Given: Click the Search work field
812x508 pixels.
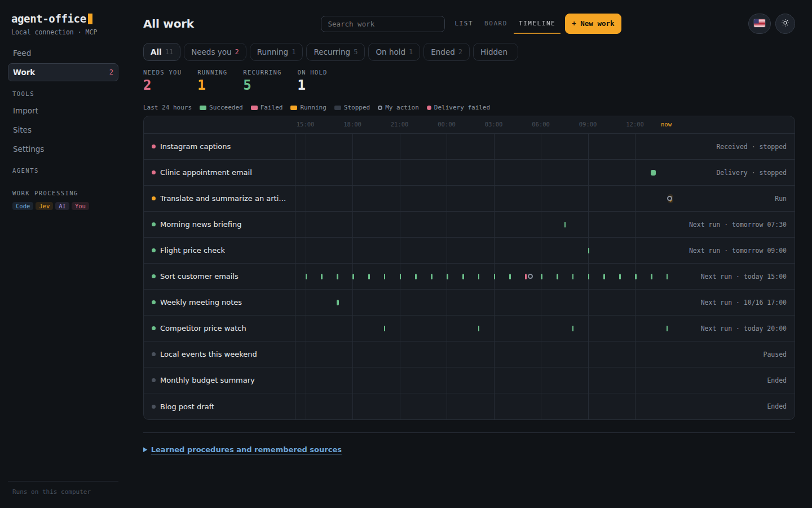Looking at the screenshot, I should tap(383, 24).
